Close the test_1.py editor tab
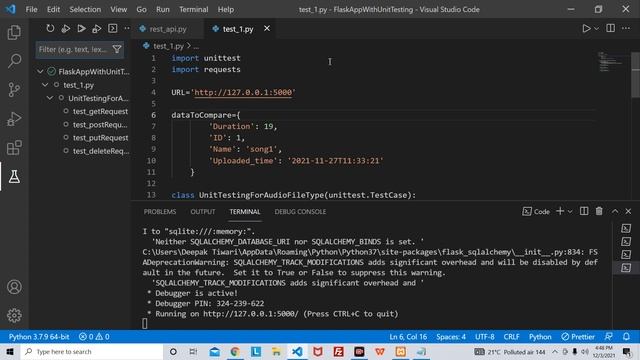This screenshot has width=640, height=360. pos(267,29)
